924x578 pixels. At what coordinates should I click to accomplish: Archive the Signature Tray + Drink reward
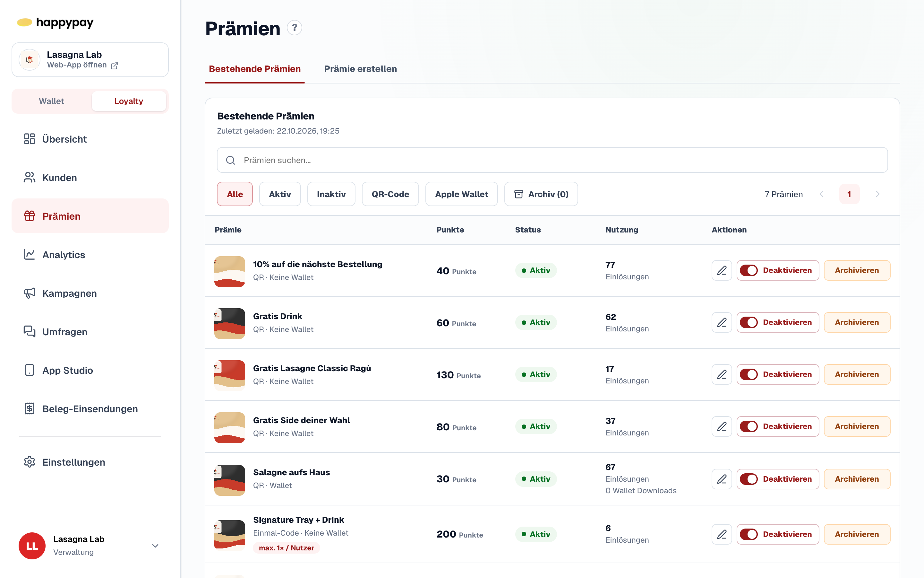[857, 534]
